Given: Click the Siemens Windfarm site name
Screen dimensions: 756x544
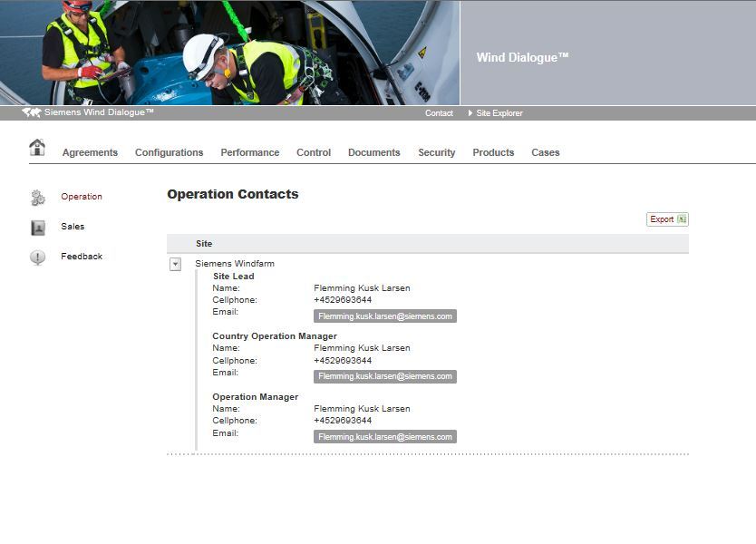Looking at the screenshot, I should [x=235, y=263].
